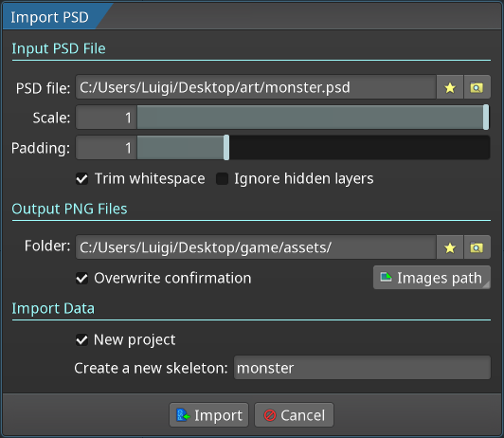This screenshot has height=438, width=504.
Task: Browse for output folder with folder icon
Action: coord(477,247)
